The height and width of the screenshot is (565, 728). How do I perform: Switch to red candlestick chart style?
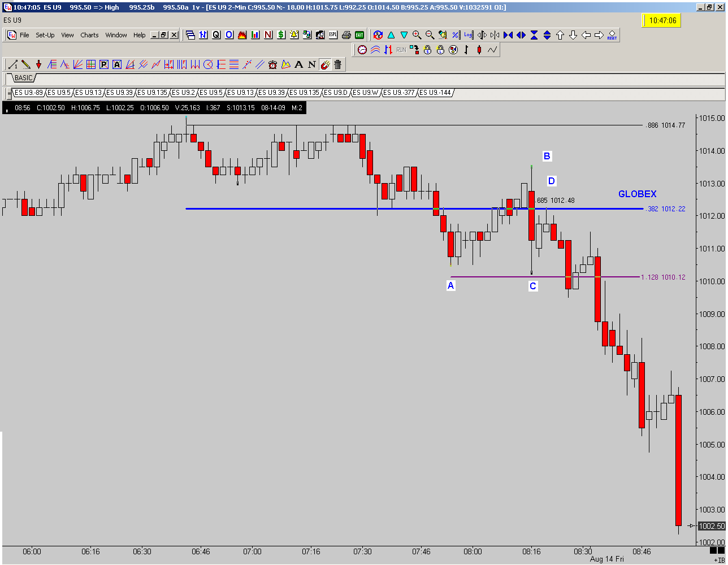coord(479,50)
